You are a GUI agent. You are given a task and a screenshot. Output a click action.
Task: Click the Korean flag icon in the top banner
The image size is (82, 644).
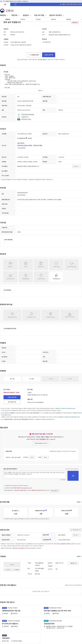pyautogui.click(x=1, y=1)
